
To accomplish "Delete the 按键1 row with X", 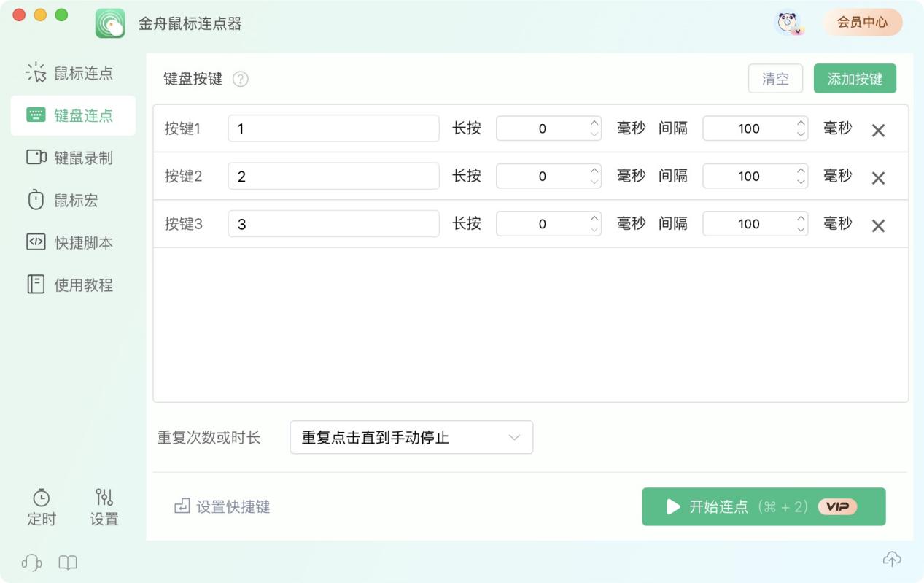I will point(878,131).
